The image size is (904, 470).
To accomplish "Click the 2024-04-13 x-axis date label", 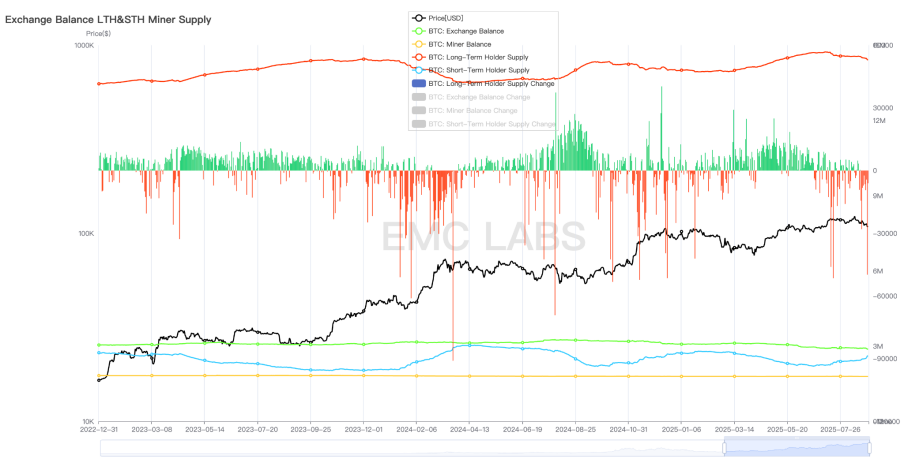I will coord(469,429).
